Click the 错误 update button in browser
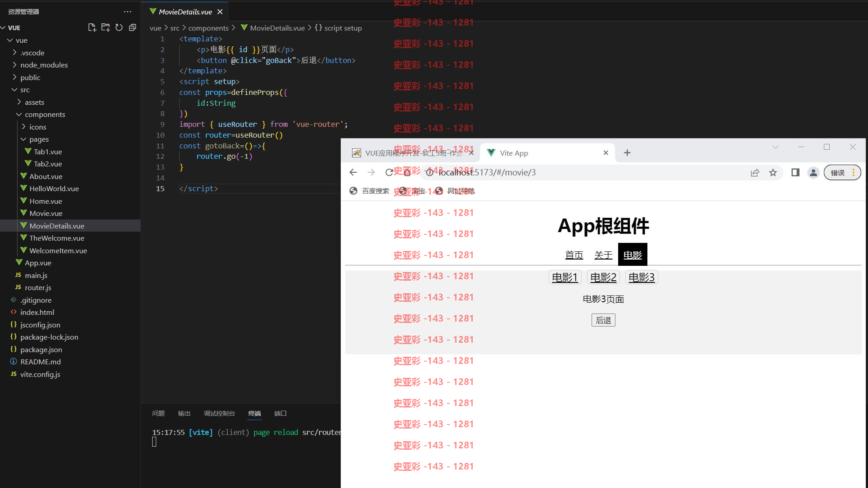 (x=842, y=172)
